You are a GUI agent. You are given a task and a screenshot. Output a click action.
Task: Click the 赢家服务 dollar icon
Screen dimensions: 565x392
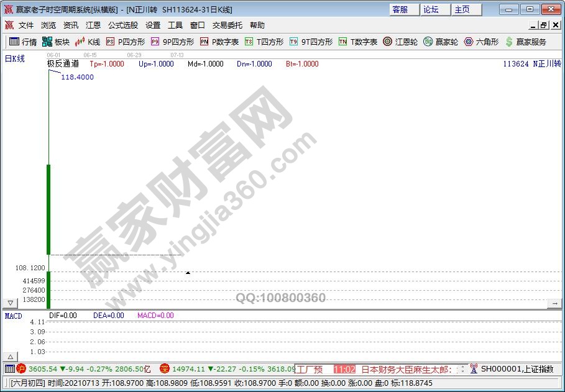pos(525,42)
